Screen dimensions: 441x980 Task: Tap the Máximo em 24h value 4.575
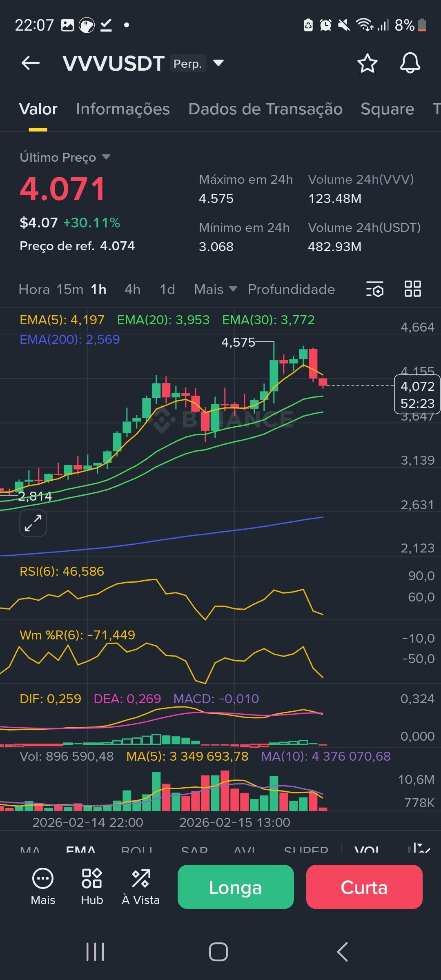pos(216,198)
